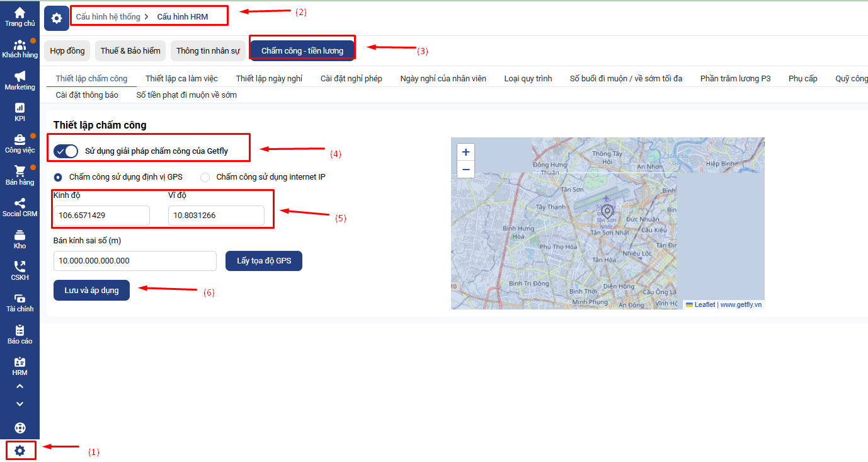868x462 pixels.
Task: Click the settings gear in sidebar bottom
Action: (x=20, y=451)
